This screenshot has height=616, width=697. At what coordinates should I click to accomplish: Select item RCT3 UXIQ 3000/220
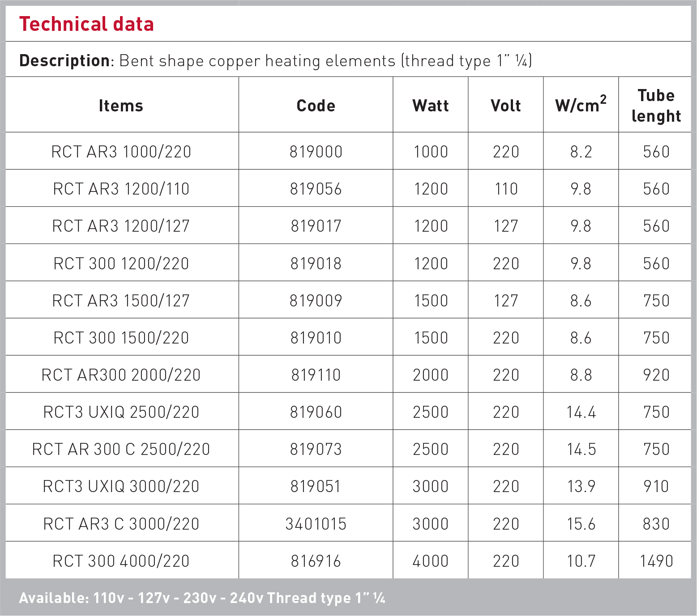pyautogui.click(x=121, y=486)
